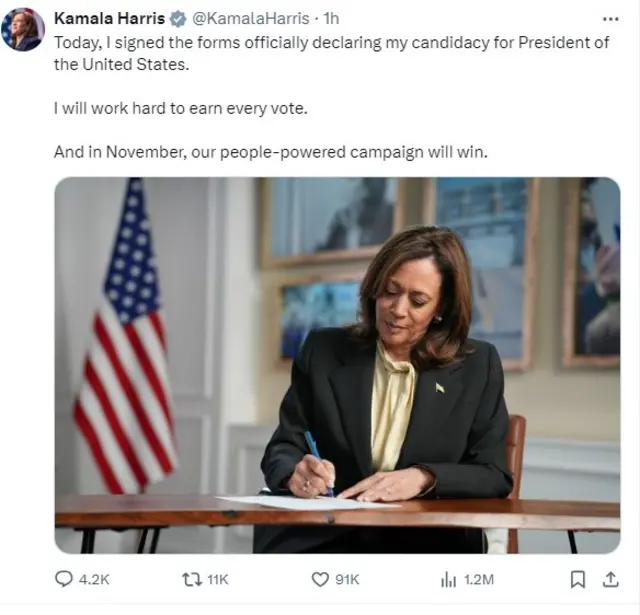
Task: Open the profile avatar picture
Action: point(23,30)
